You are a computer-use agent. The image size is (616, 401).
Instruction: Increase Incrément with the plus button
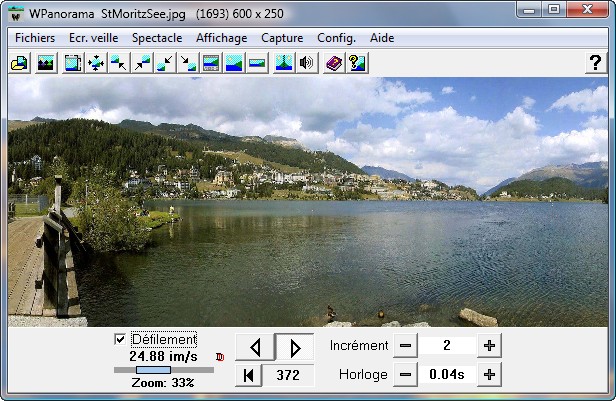tap(489, 346)
